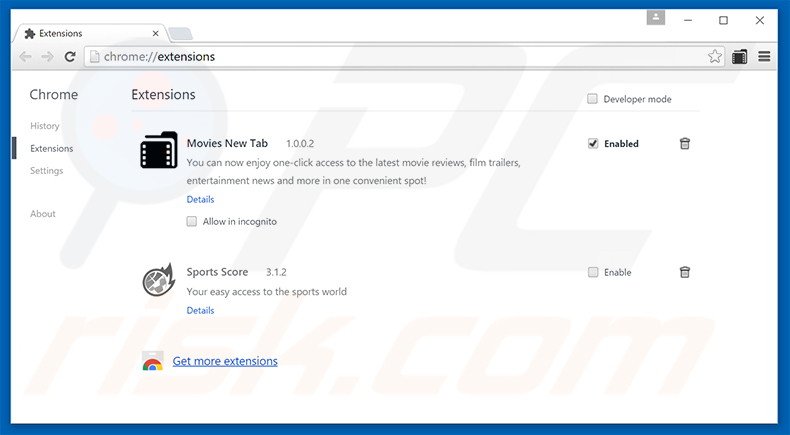The width and height of the screenshot is (790, 435).
Task: Click the Sports Score extension name
Action: (217, 272)
